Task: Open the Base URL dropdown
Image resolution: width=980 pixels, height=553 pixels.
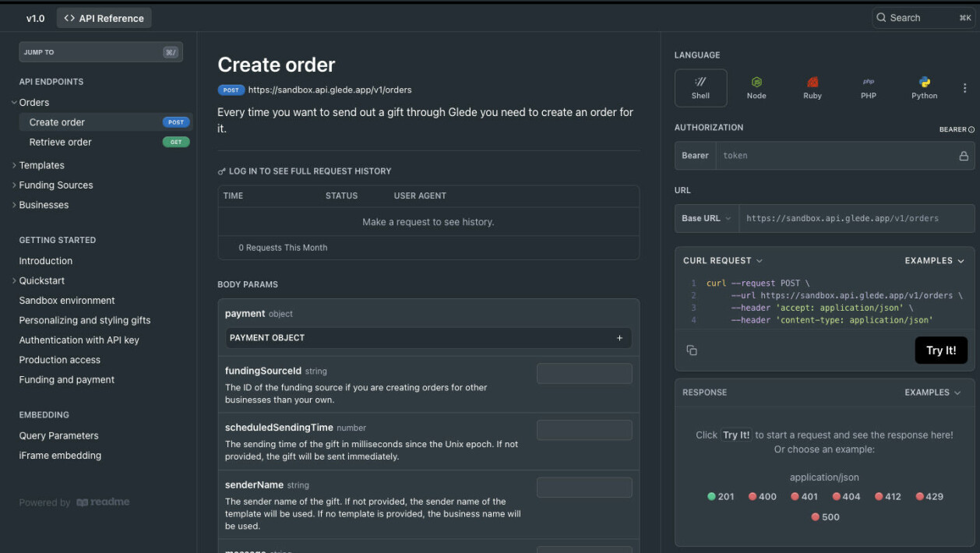Action: 707,219
